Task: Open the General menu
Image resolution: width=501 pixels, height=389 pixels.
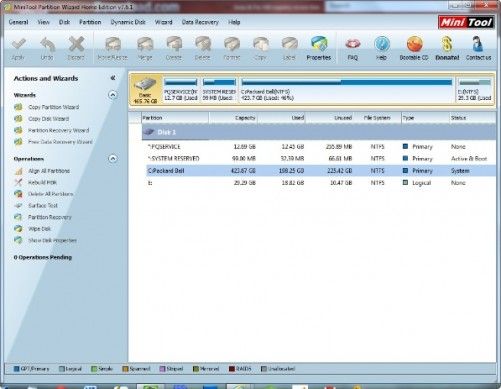Action: (x=18, y=22)
